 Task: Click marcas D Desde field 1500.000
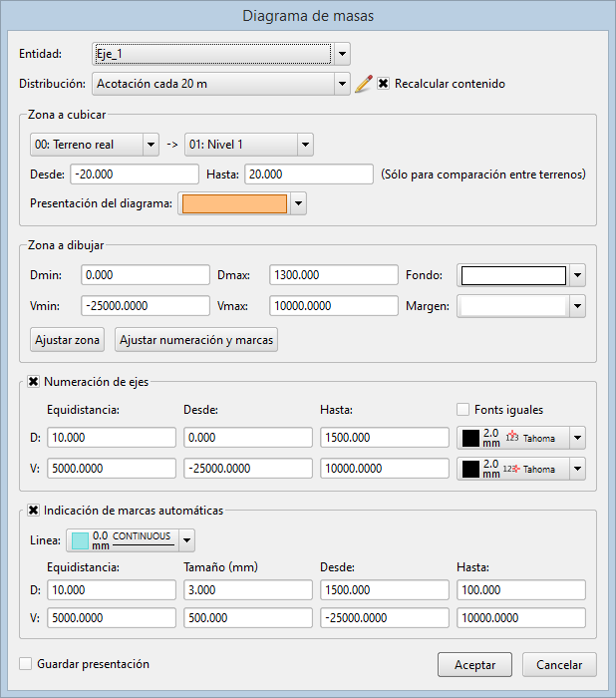(x=385, y=590)
